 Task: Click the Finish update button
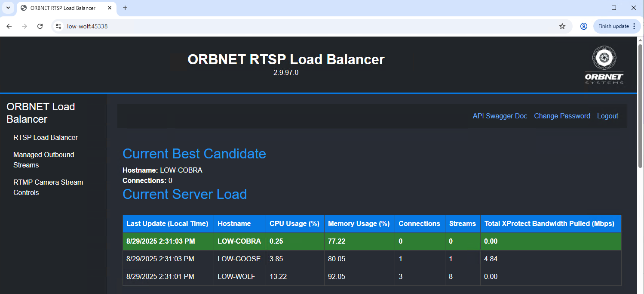pos(616,26)
